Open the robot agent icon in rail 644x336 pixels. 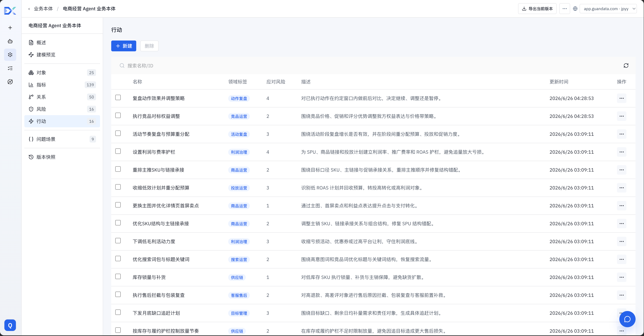10,41
